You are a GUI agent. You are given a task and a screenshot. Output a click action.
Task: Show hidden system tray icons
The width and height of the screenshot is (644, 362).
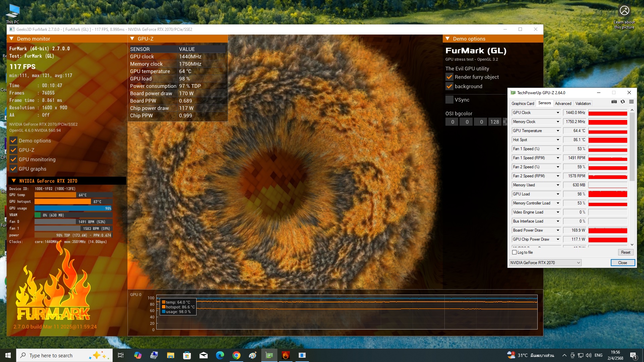pos(564,355)
